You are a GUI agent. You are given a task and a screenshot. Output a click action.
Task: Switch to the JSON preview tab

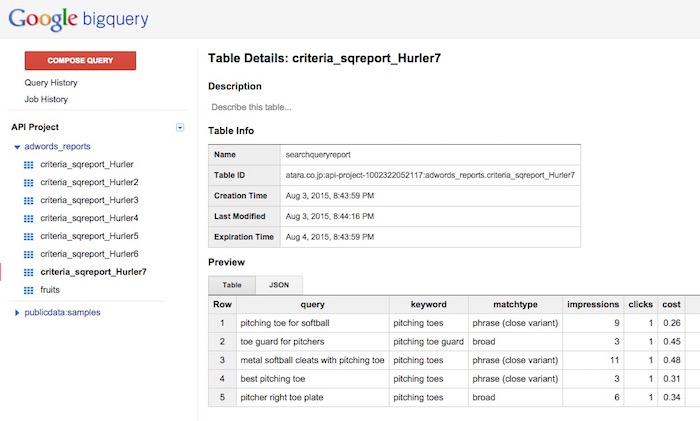pyautogui.click(x=279, y=285)
